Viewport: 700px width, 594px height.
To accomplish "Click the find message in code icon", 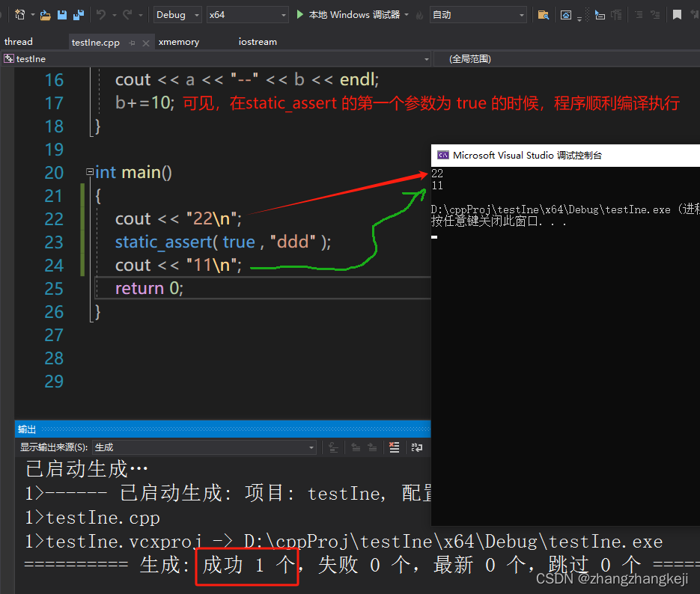I will (x=333, y=447).
